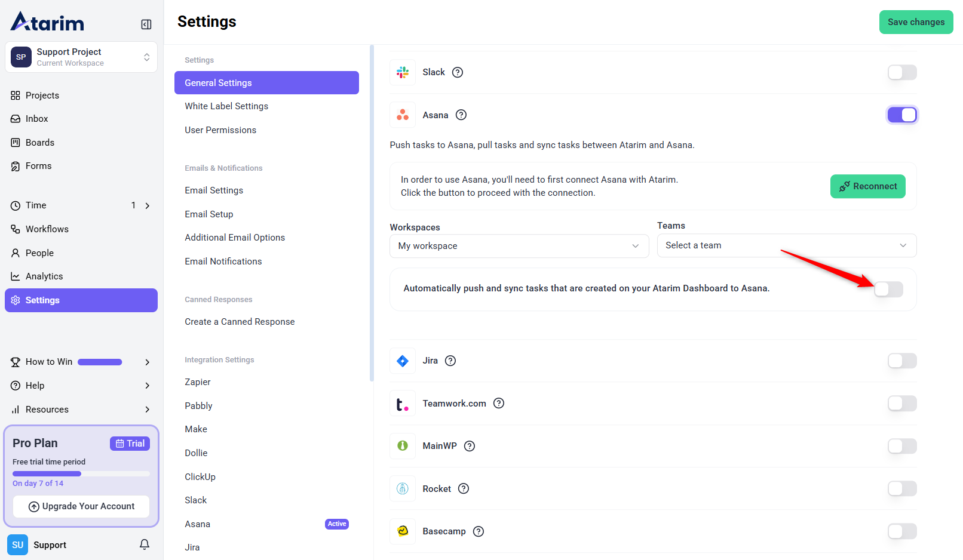Go to Boards in the sidebar
963x560 pixels.
click(x=40, y=143)
